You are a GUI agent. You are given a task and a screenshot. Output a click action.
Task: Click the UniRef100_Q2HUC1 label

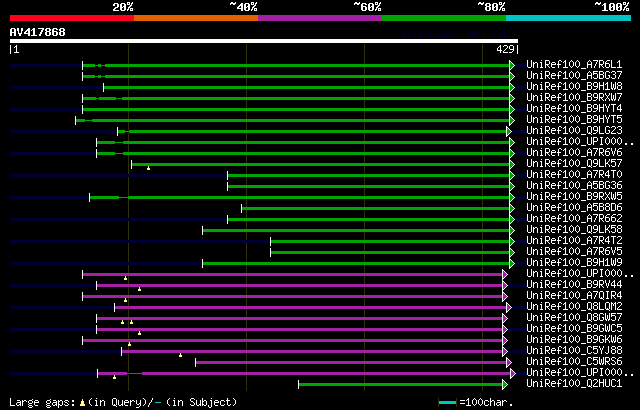coord(574,383)
